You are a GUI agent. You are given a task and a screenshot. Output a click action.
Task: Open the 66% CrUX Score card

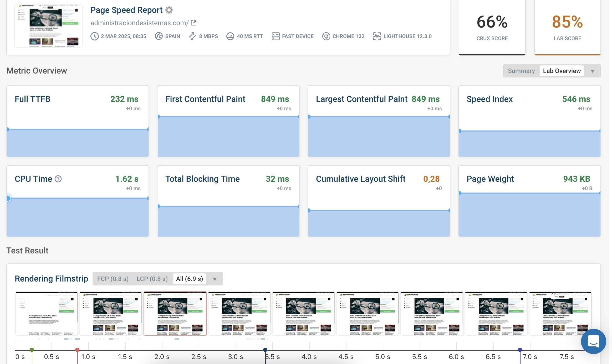point(492,27)
